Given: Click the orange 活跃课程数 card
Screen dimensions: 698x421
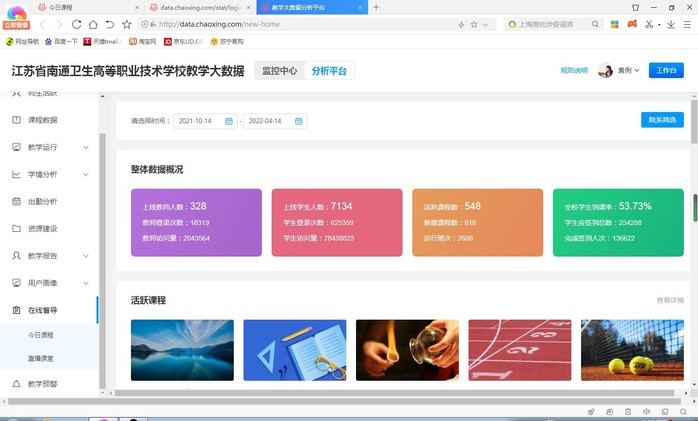Looking at the screenshot, I should tap(478, 223).
